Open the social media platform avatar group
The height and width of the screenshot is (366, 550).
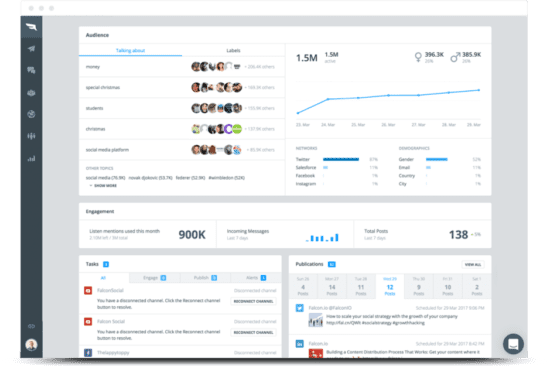tap(216, 150)
